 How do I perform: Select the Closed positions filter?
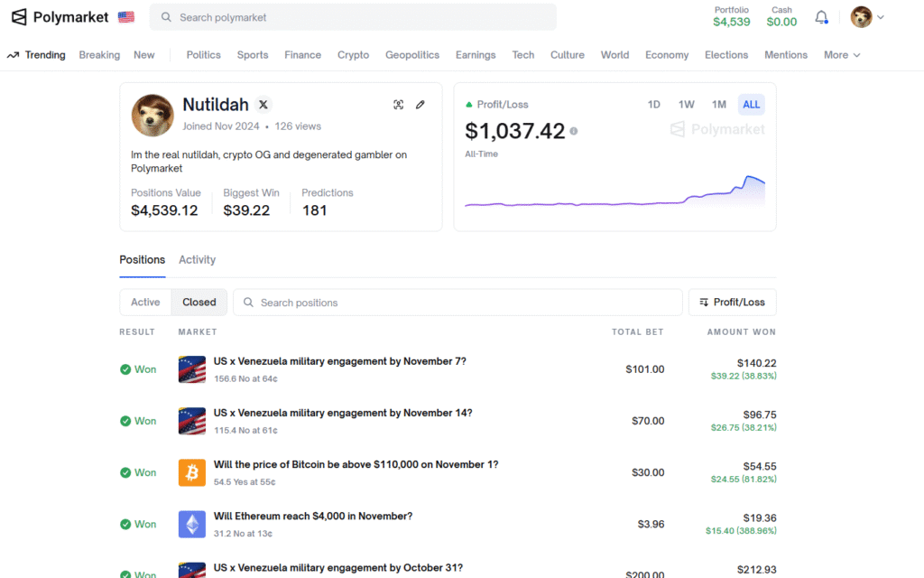pyautogui.click(x=199, y=303)
